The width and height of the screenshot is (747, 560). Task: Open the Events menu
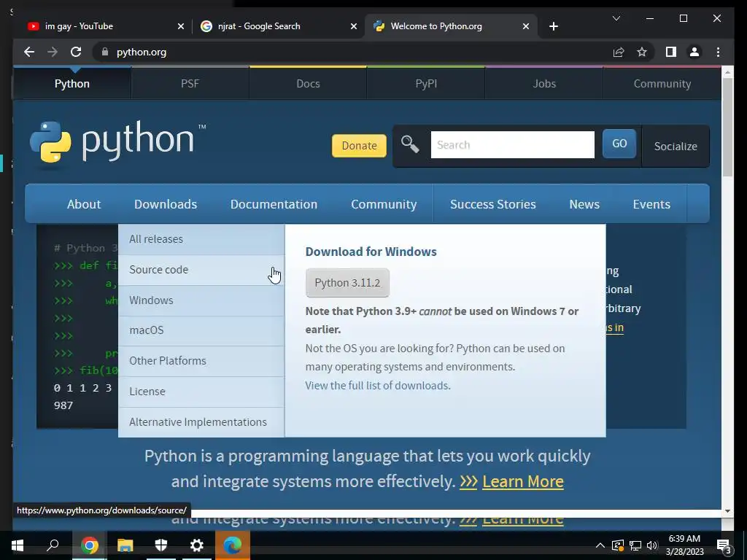click(651, 204)
